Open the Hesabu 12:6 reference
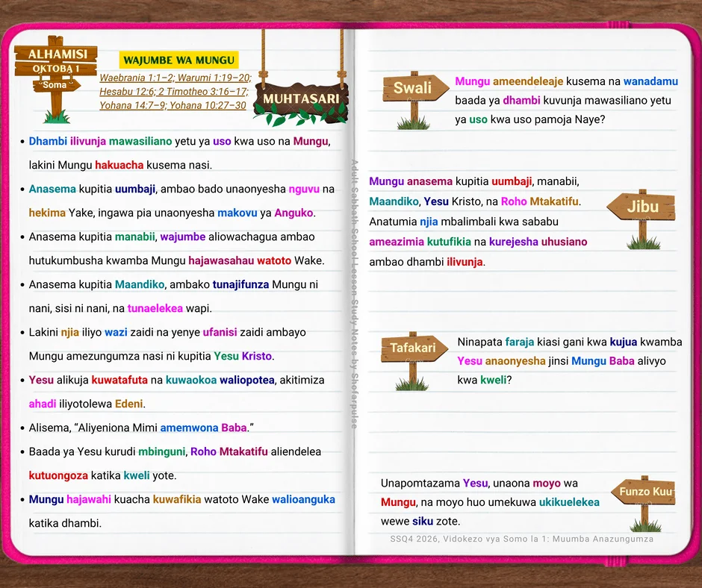This screenshot has height=588, width=702. pyautogui.click(x=127, y=92)
